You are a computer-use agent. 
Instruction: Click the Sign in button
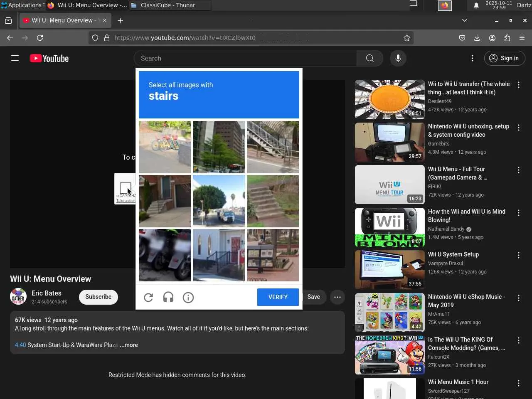click(x=505, y=58)
